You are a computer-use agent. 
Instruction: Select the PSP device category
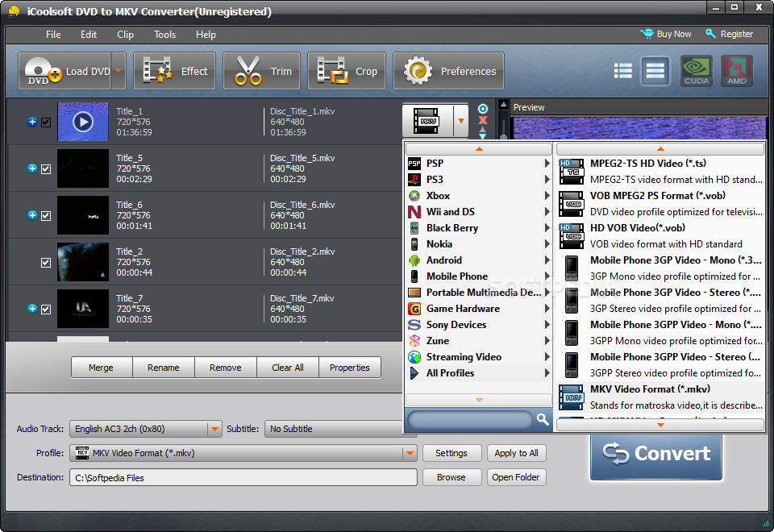coord(478,164)
